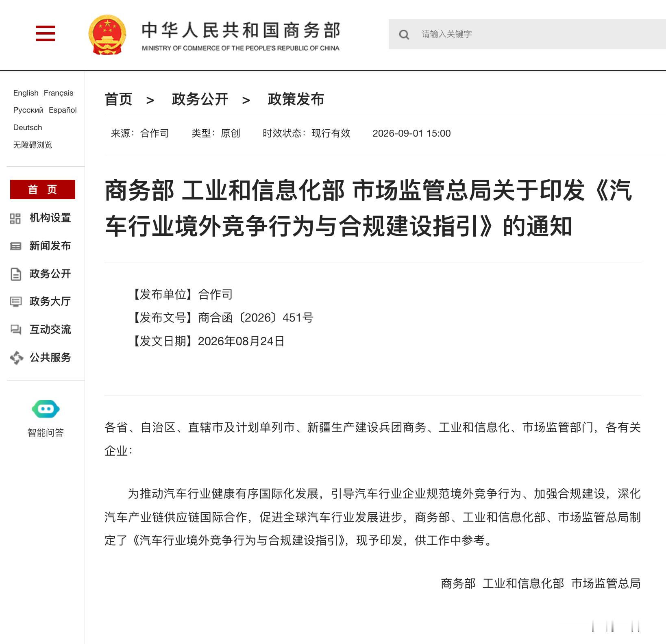Open 政务公开 sidebar menu item
666x644 pixels.
tap(50, 274)
